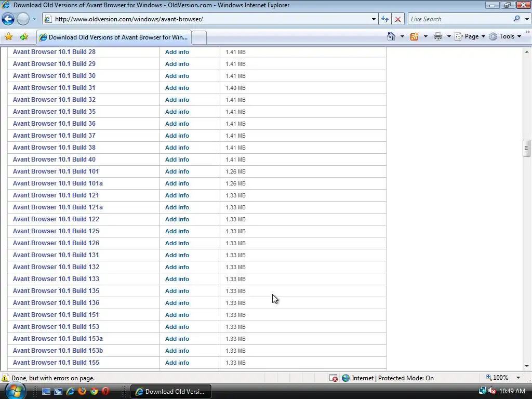The image size is (532, 399).
Task: Launch Opera from quick launch
Action: [105, 391]
